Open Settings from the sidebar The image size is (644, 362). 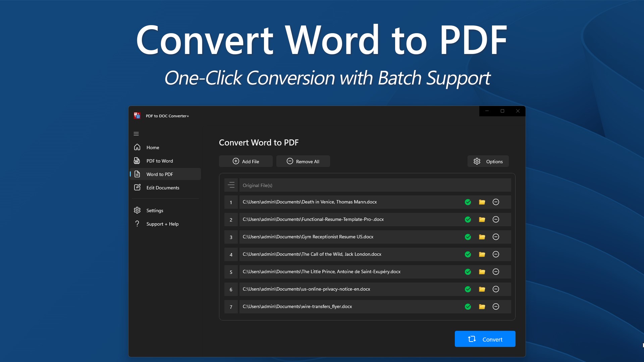coord(165,210)
